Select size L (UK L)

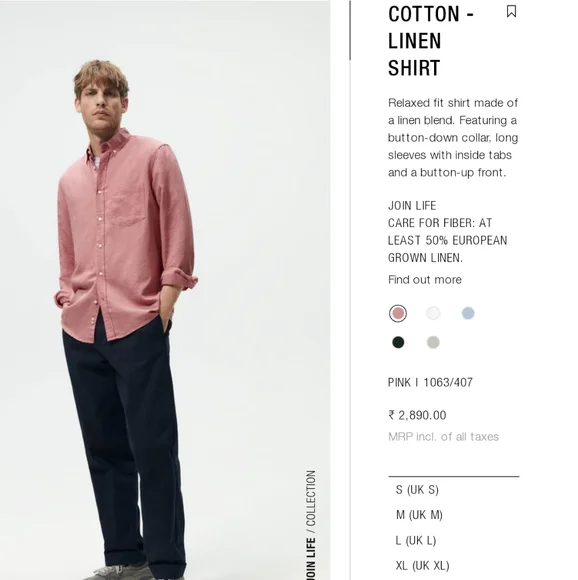[x=454, y=540]
